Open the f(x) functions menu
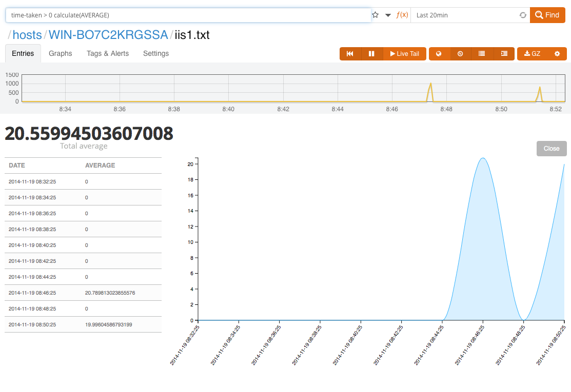This screenshot has height=392, width=571. tap(402, 15)
